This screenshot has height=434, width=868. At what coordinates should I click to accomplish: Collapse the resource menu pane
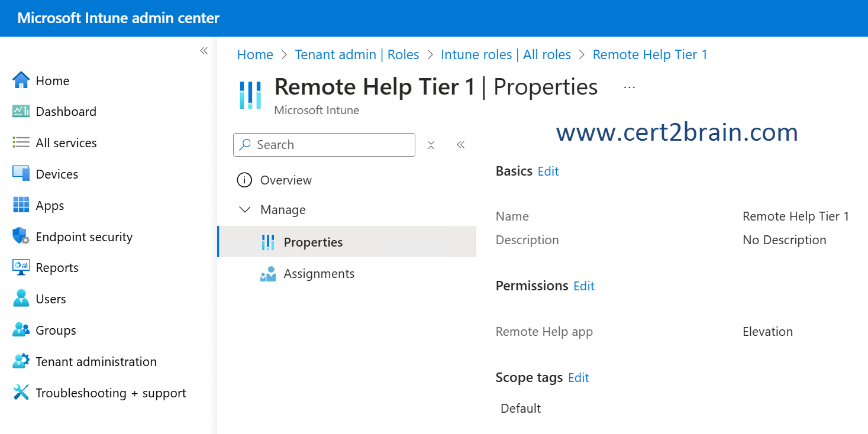pyautogui.click(x=461, y=145)
